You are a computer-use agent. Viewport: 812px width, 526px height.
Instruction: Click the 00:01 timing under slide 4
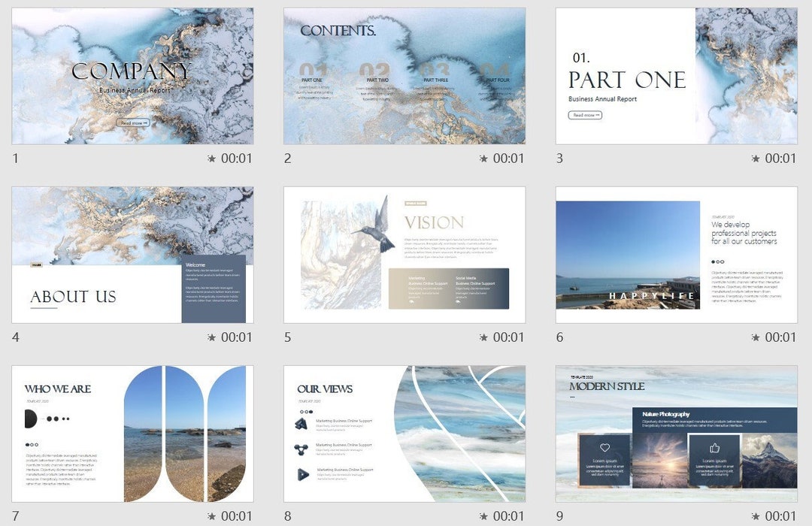pyautogui.click(x=237, y=337)
